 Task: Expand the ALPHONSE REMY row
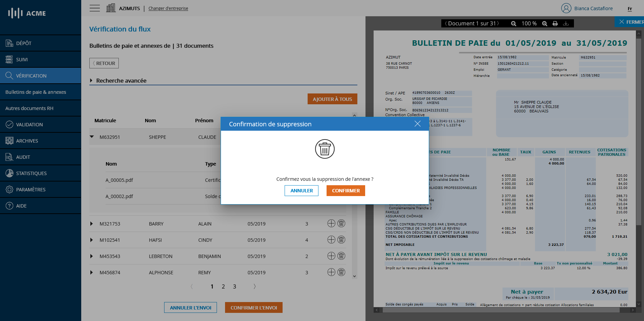(91, 272)
